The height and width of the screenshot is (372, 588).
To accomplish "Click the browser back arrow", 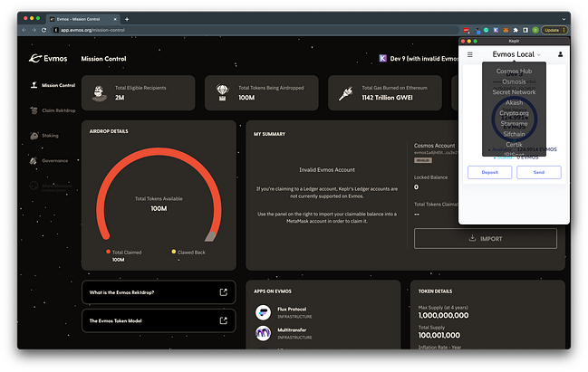I will click(x=24, y=30).
